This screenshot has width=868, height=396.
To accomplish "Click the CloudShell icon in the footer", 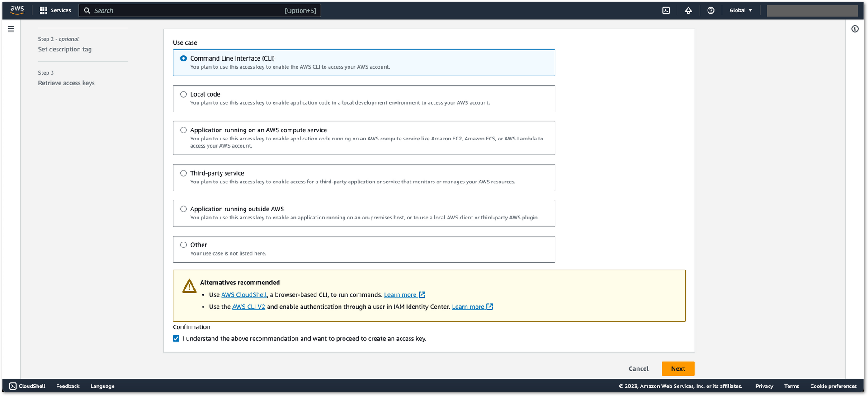I will click(13, 386).
